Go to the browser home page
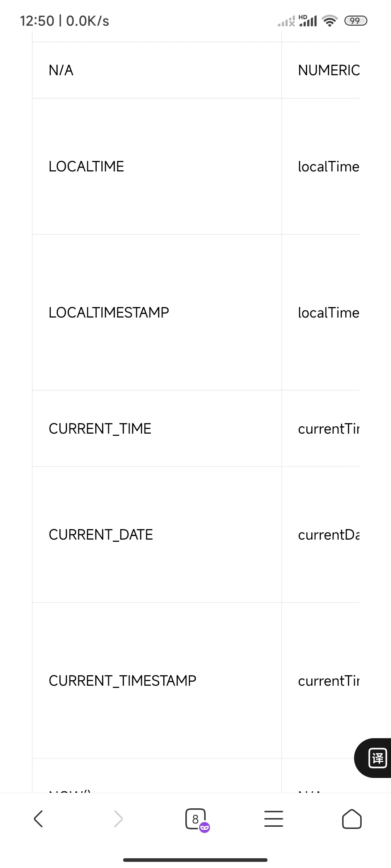 pyautogui.click(x=352, y=819)
